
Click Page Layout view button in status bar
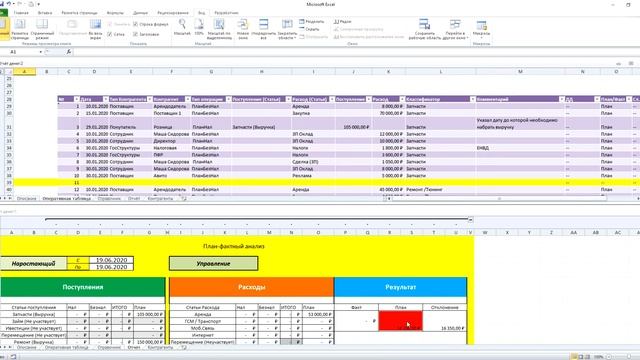(x=580, y=357)
